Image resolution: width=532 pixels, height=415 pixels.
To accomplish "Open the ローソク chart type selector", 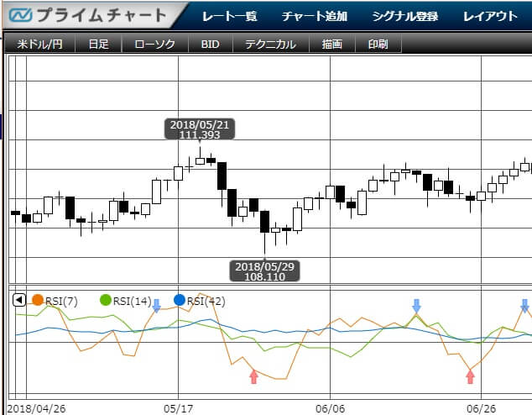I will [x=154, y=44].
